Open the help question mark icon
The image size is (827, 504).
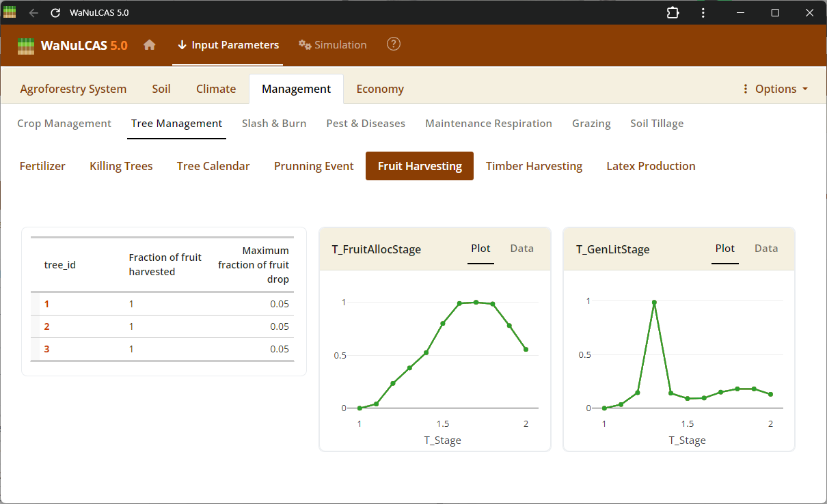tap(393, 44)
